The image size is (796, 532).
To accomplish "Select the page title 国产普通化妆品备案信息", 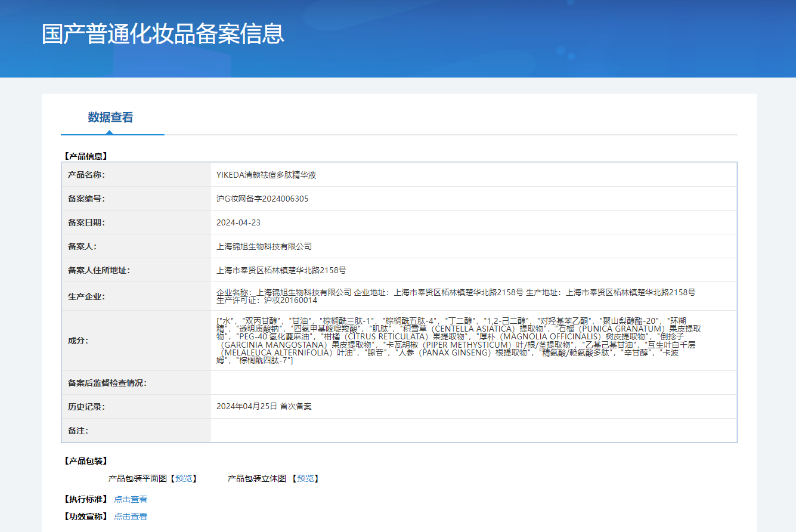I will pyautogui.click(x=163, y=33).
